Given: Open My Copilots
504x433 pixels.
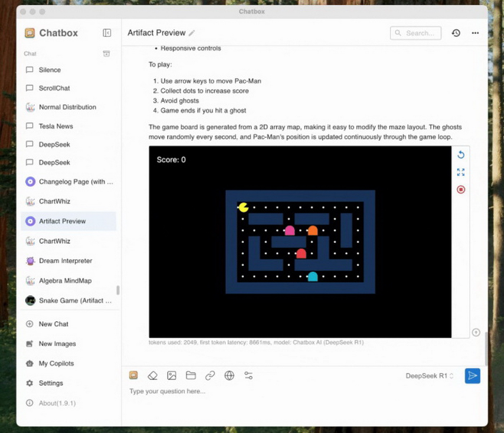Looking at the screenshot, I should pos(68,363).
